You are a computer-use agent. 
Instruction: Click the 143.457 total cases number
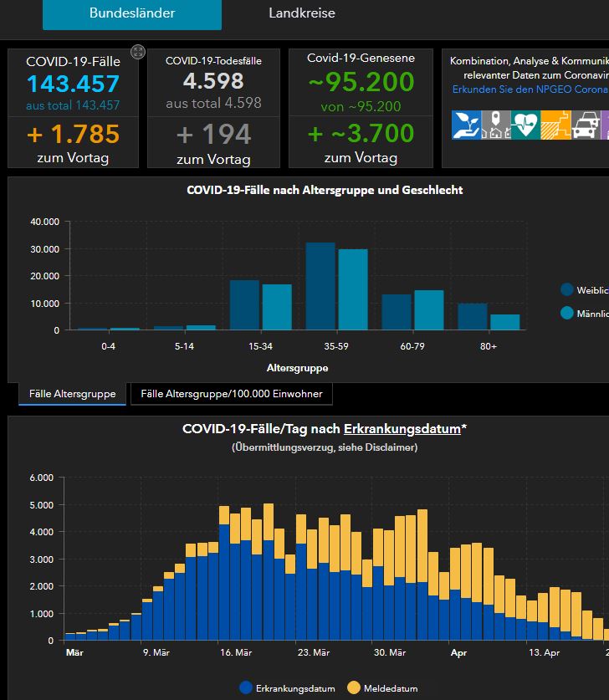[x=73, y=84]
